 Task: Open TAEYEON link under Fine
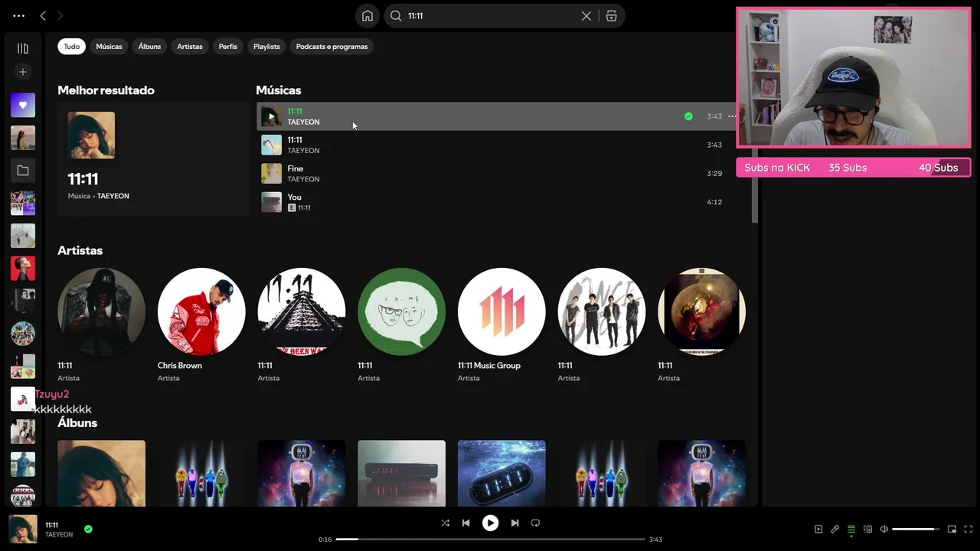303,179
